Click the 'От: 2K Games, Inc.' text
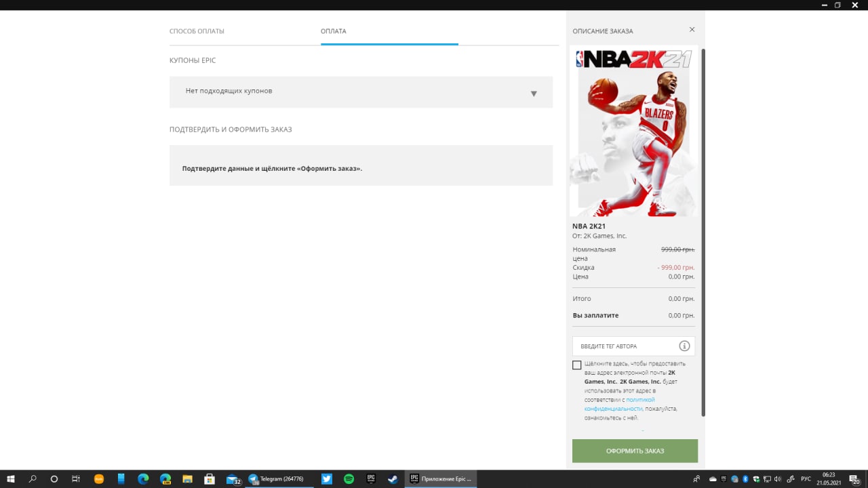This screenshot has width=868, height=488. tap(599, 236)
